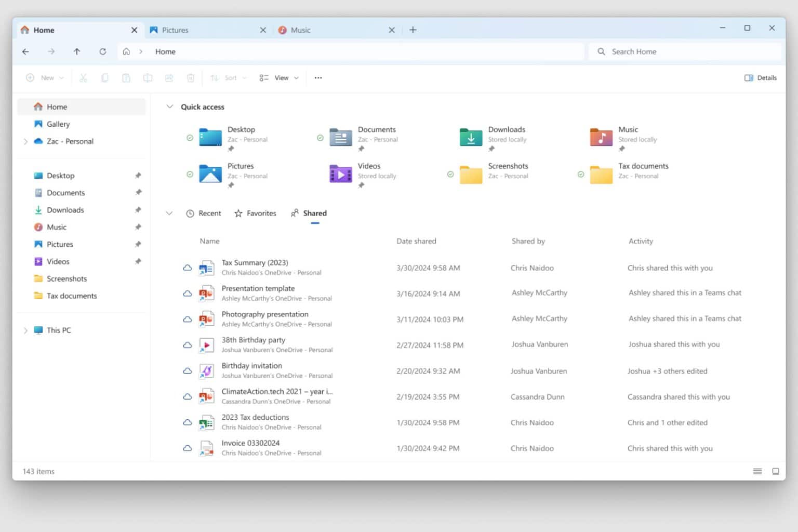This screenshot has width=798, height=532.
Task: Open the See more ellipsis on the toolbar
Action: 318,77
